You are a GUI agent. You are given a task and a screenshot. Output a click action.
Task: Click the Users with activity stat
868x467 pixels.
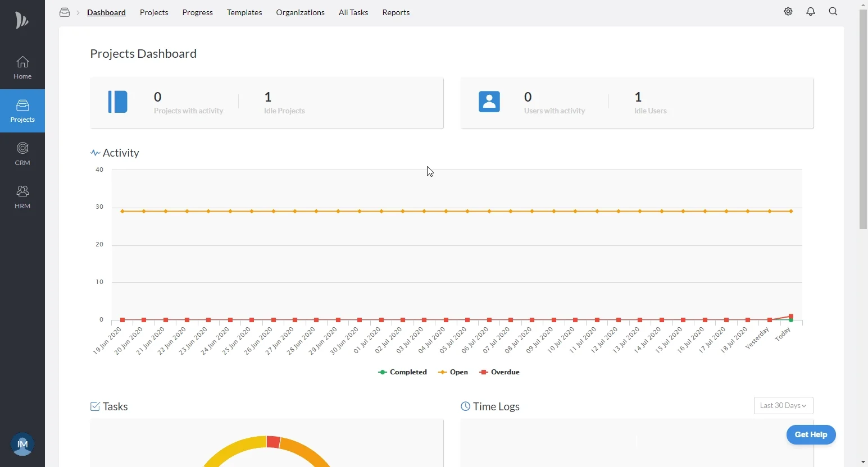[555, 103]
